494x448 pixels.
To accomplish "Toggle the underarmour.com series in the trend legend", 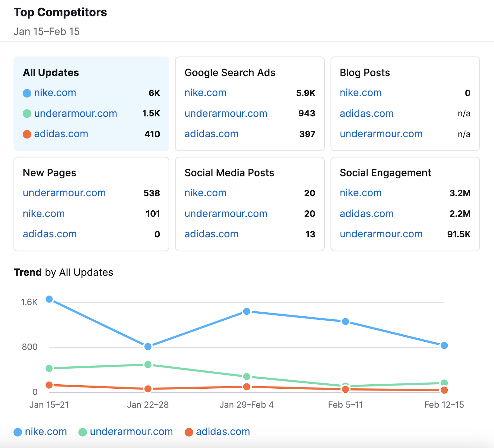I will click(x=131, y=431).
